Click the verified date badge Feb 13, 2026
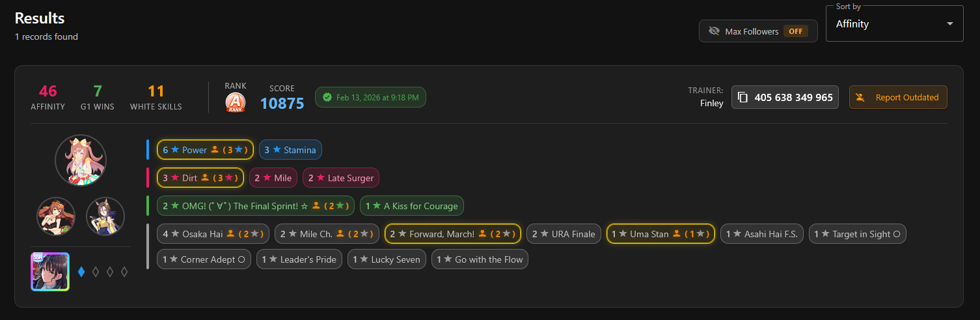 (370, 97)
